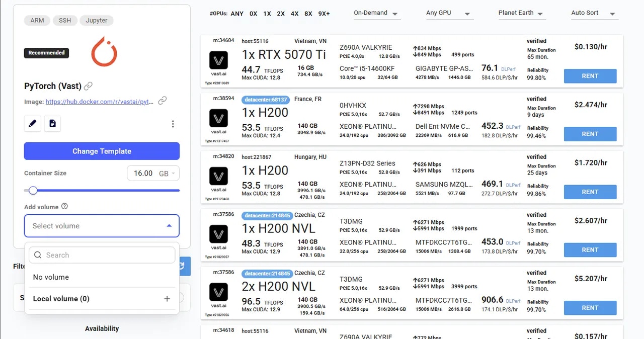The width and height of the screenshot is (644, 339).
Task: Select No volume option
Action: point(102,277)
